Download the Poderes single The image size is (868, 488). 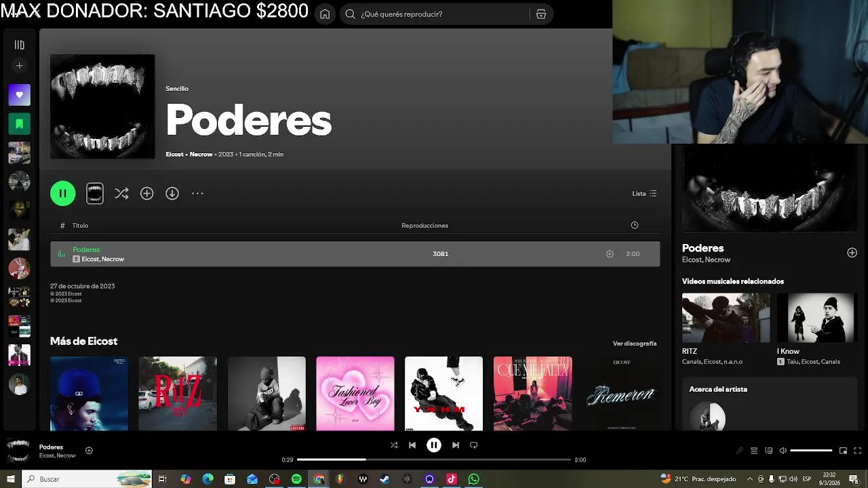[172, 194]
